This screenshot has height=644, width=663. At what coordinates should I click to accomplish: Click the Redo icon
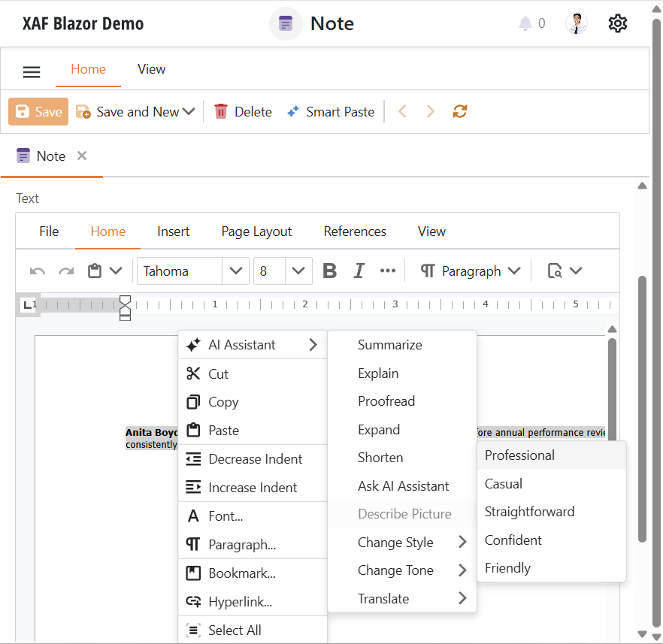[x=66, y=271]
